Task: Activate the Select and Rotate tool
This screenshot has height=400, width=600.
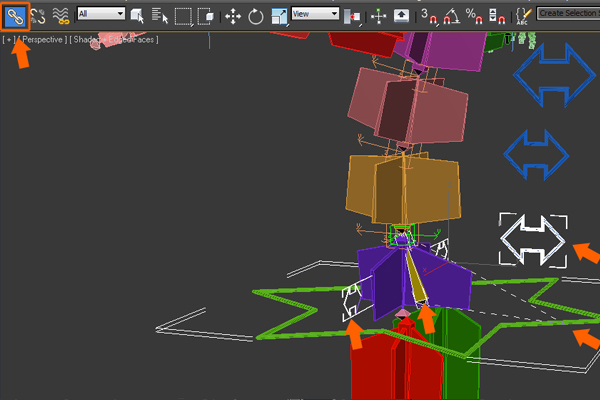Action: point(256,17)
